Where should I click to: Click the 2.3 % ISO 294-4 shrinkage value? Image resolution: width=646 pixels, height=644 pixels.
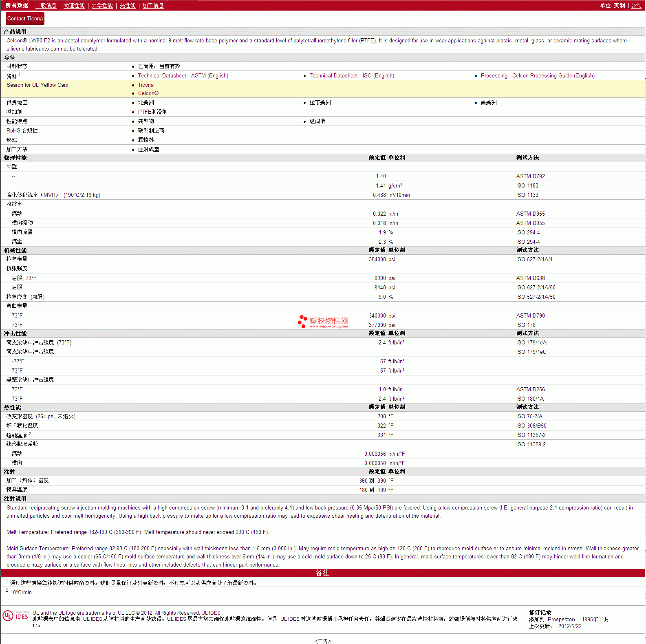[386, 242]
